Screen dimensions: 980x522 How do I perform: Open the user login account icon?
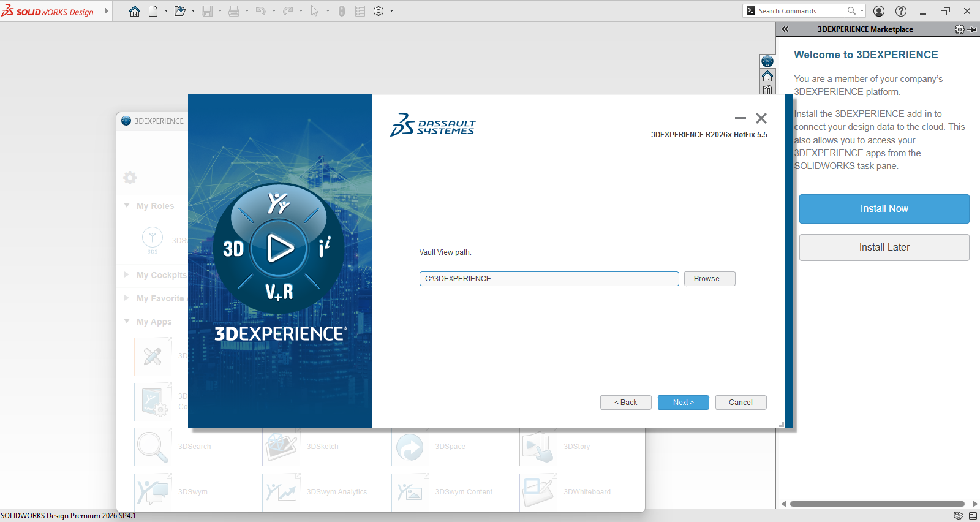click(x=879, y=11)
